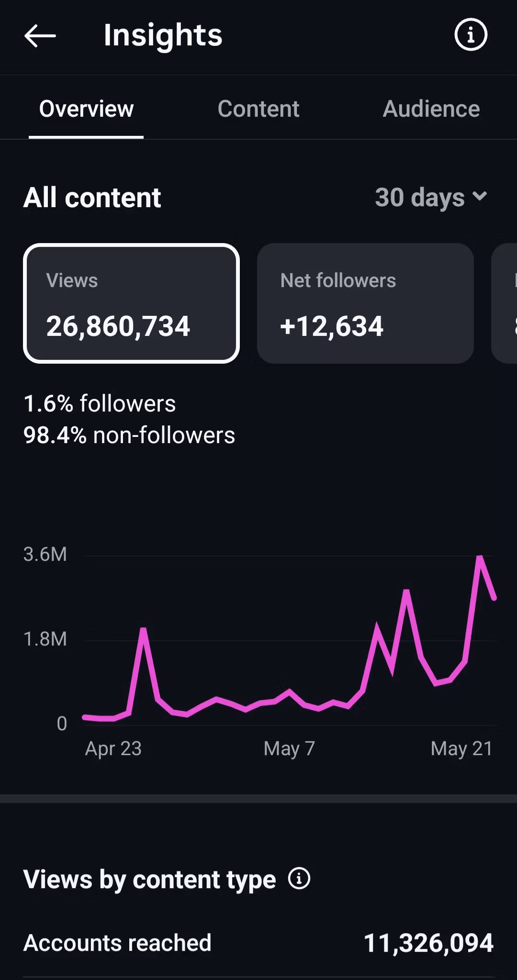
Task: Open the 30 days period dropdown
Action: coord(431,197)
